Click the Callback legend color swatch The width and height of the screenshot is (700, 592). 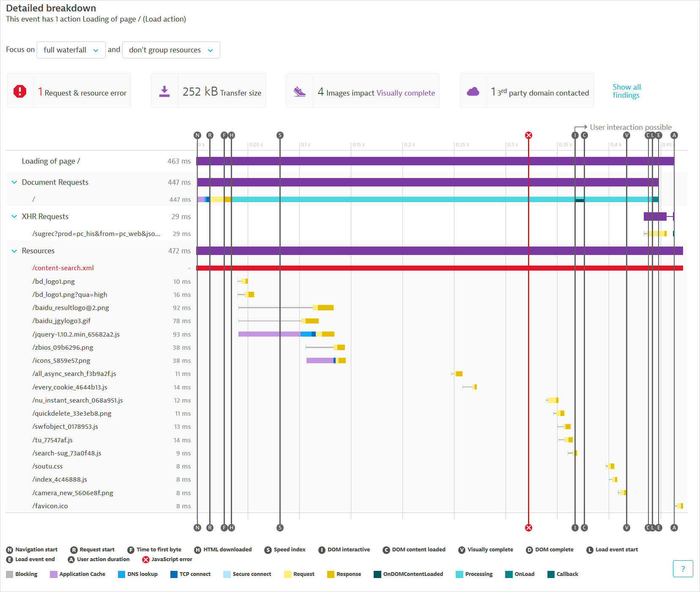(551, 574)
